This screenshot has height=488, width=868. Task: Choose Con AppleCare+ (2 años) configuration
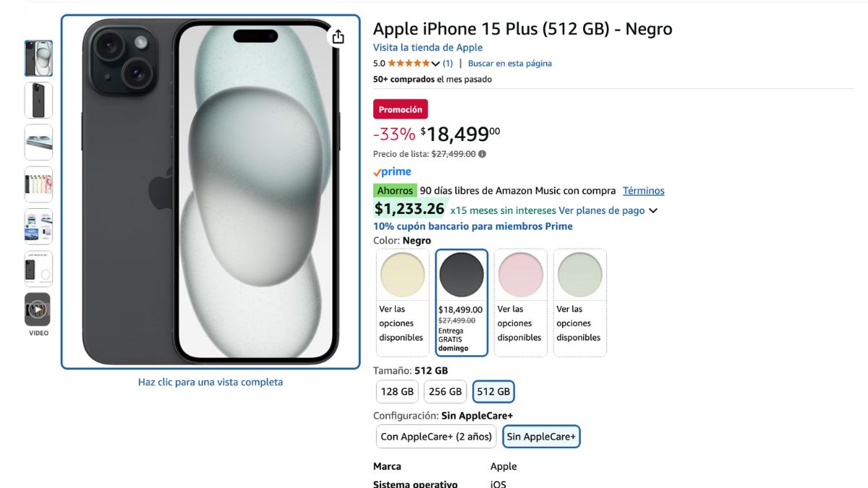point(437,437)
